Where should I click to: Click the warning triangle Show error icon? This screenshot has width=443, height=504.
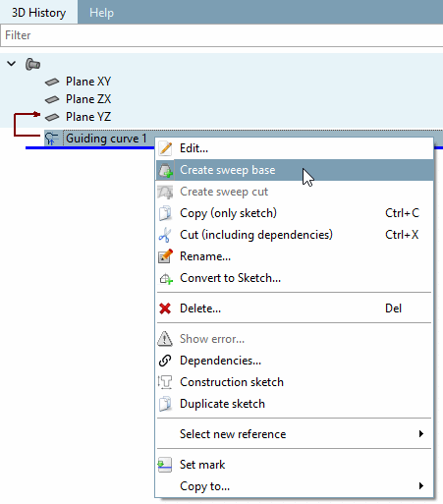[x=165, y=339]
